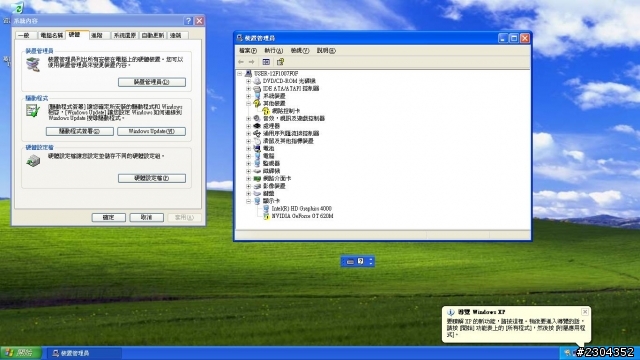Expand the DVD/CD-ROM 光碟機 node
Image resolution: width=640 pixels, height=360 pixels.
point(248,81)
